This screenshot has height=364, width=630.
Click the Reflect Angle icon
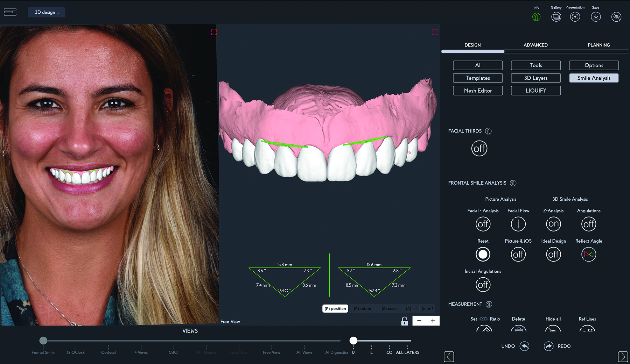tap(589, 255)
